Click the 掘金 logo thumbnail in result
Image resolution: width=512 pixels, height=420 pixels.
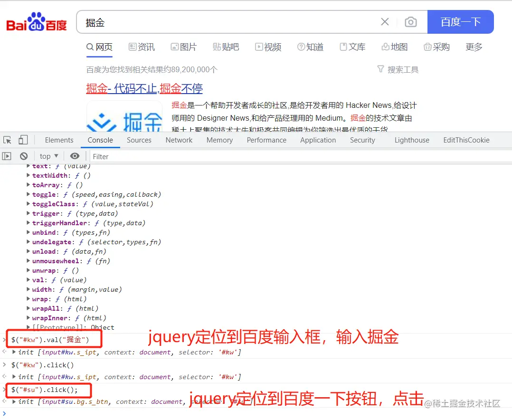click(x=124, y=116)
